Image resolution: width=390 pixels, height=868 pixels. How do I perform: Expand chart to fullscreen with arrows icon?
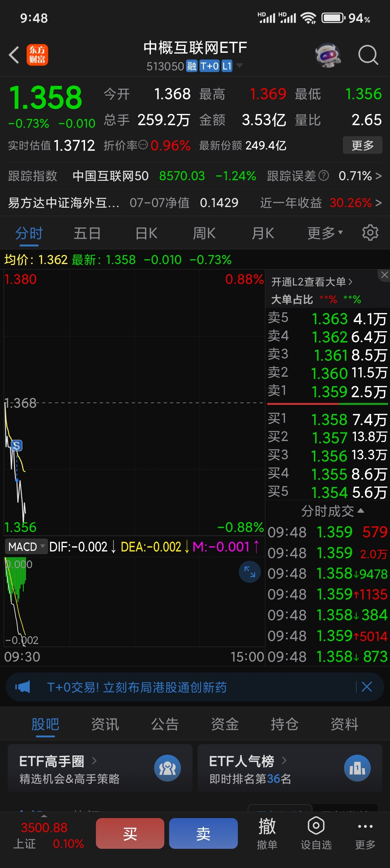click(250, 572)
